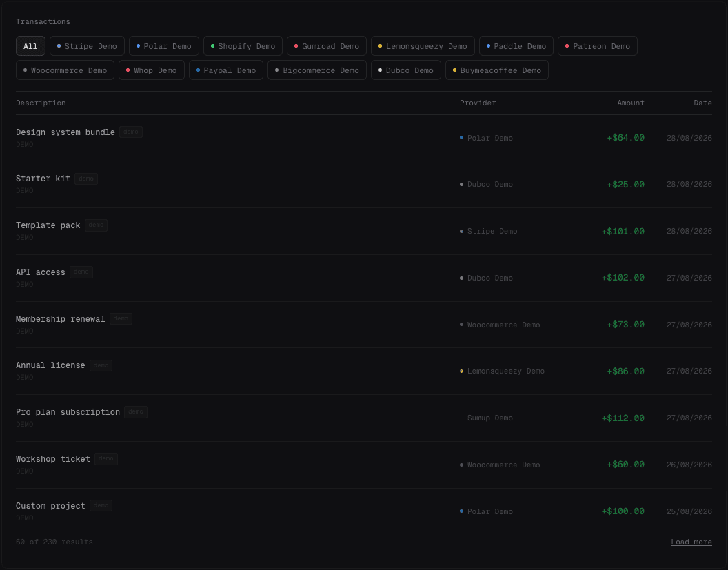Select the Paddle Demo filter
This screenshot has width=728, height=570.
tap(516, 46)
